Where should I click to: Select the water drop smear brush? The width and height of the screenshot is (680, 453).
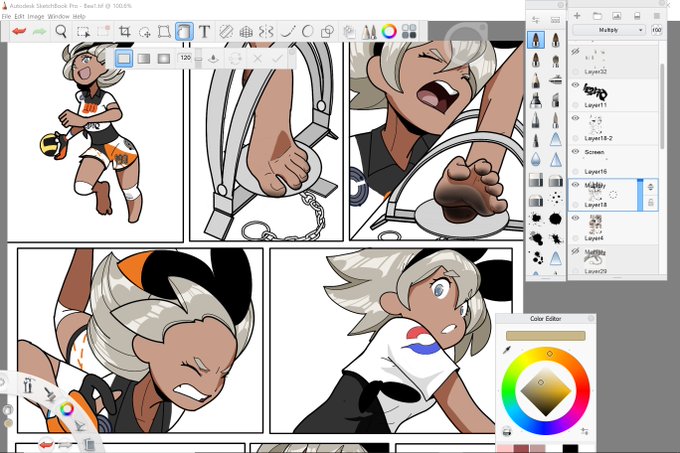(536, 160)
